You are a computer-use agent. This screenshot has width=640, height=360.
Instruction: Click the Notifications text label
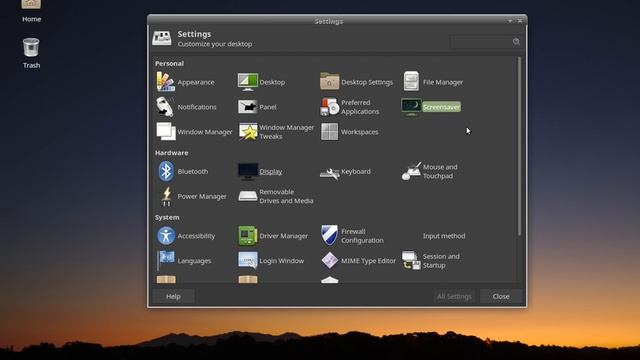click(197, 107)
